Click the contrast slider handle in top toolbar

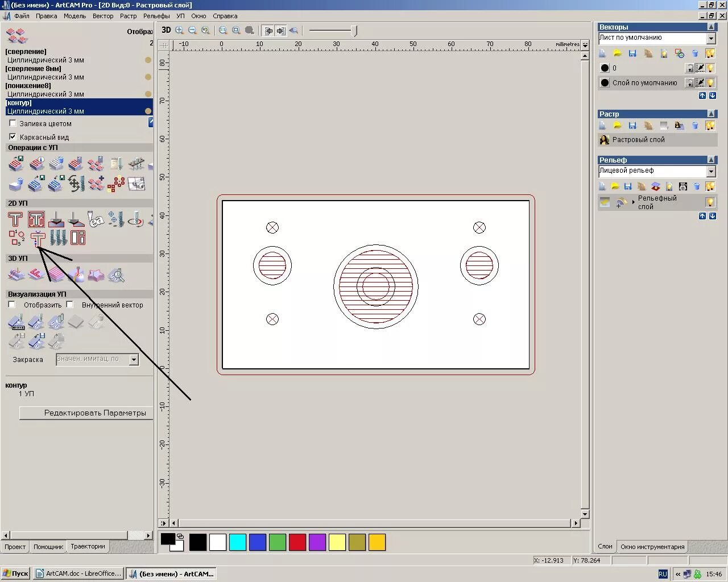[355, 31]
